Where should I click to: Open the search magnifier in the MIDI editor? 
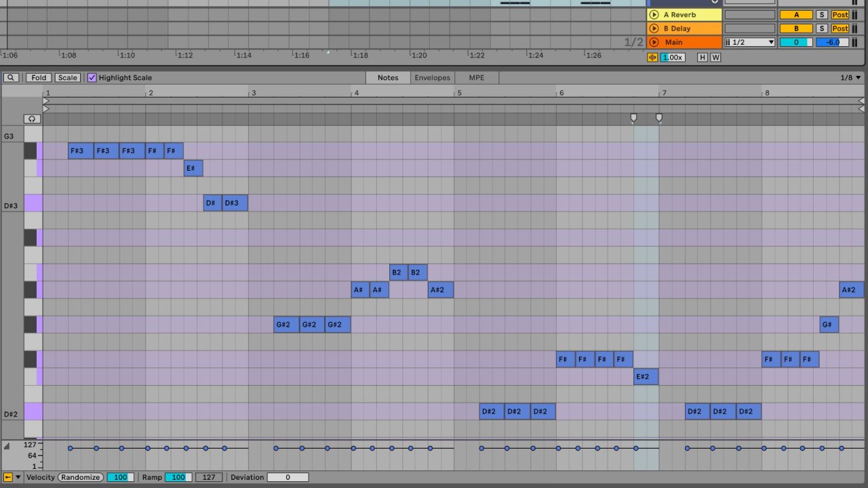point(9,77)
